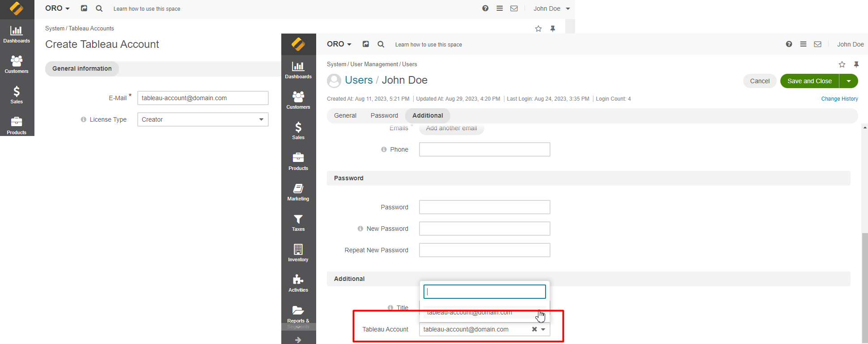The width and height of the screenshot is (868, 344).
Task: Click the page vertical scrollbar
Action: pos(864,286)
